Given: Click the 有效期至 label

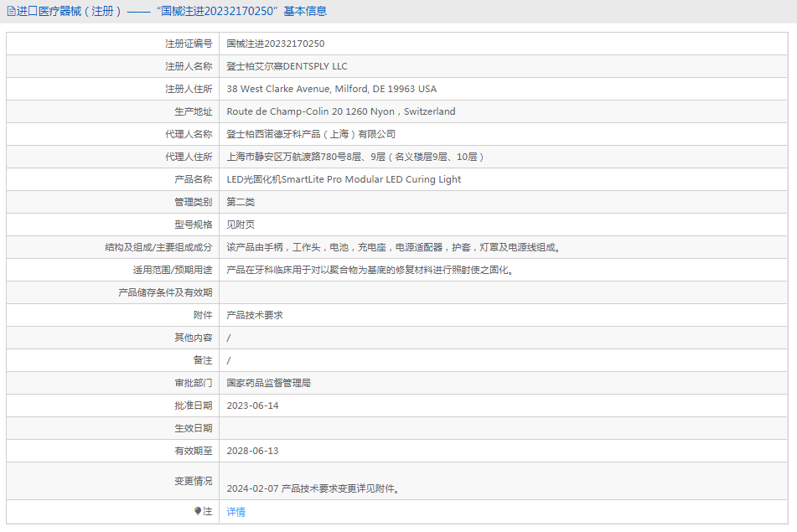Looking at the screenshot, I should (193, 451).
